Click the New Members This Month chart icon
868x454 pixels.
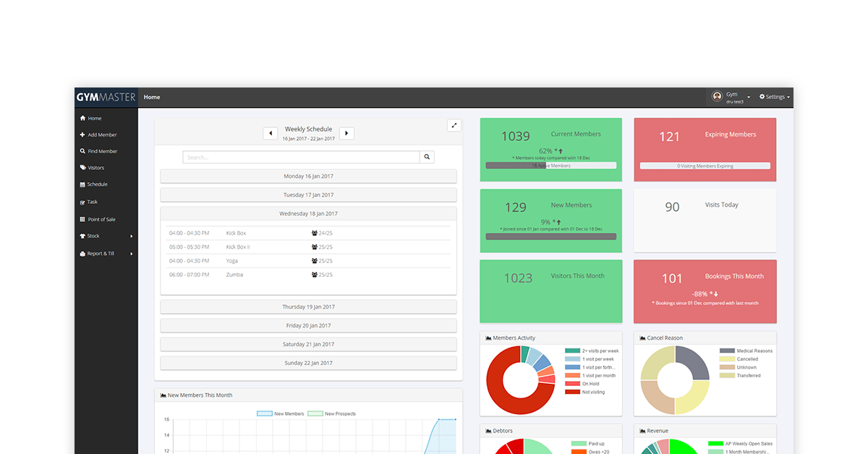pyautogui.click(x=163, y=395)
